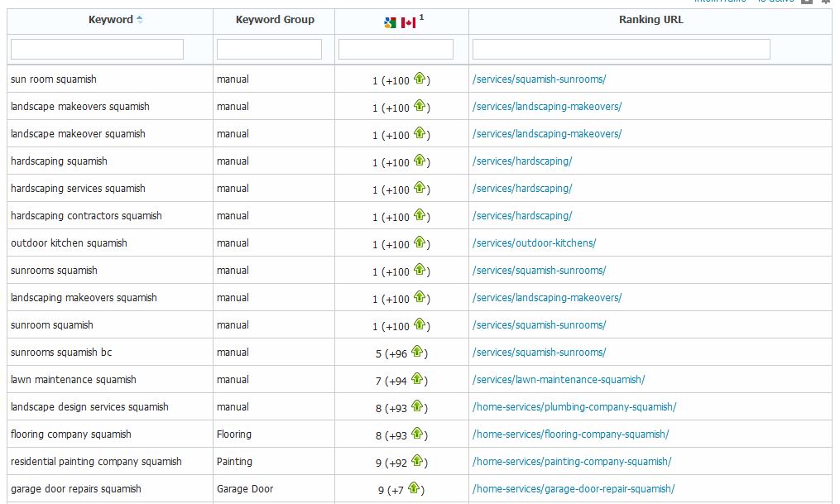
Task: Click the green up arrow for hardscaping contractors squamish
Action: 420,215
